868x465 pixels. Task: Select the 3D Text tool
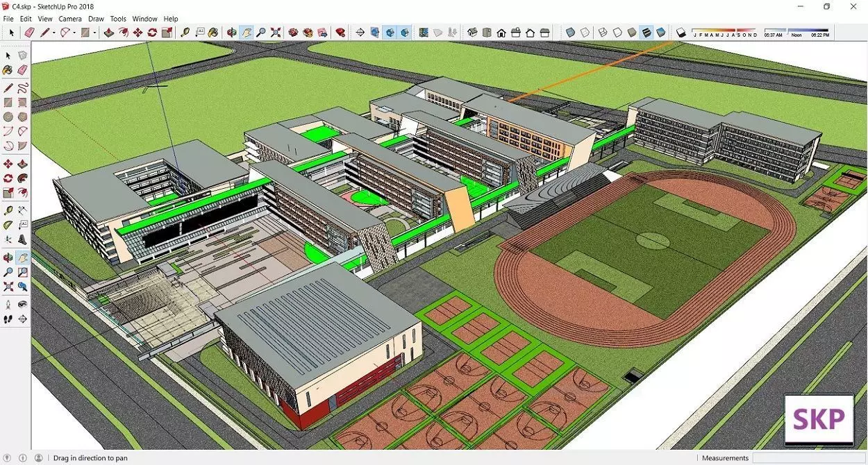22,239
